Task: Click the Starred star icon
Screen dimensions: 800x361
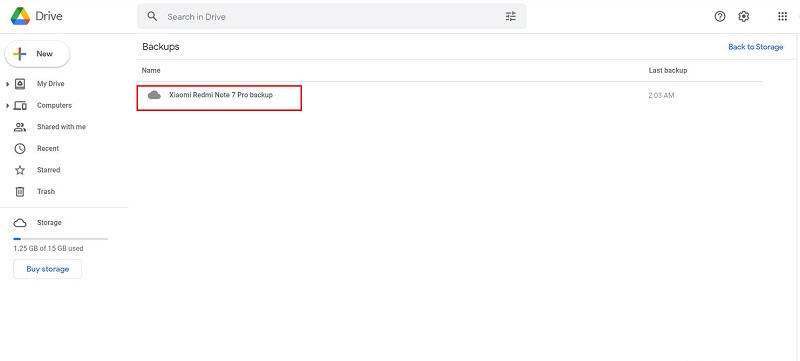Action: (20, 170)
